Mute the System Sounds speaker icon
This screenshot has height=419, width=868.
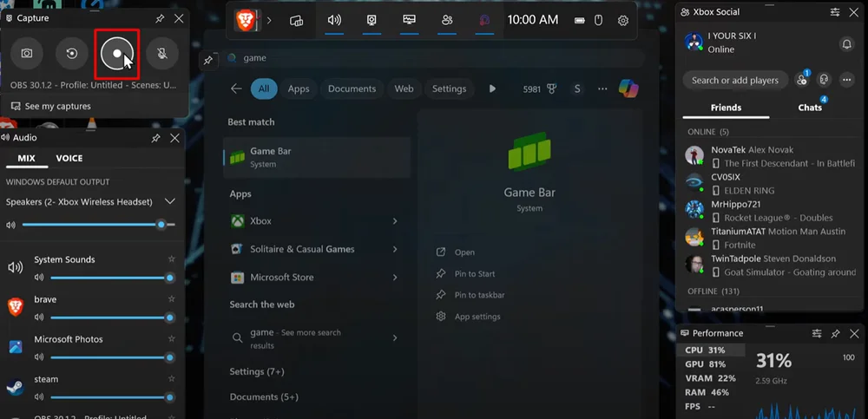pyautogui.click(x=39, y=278)
